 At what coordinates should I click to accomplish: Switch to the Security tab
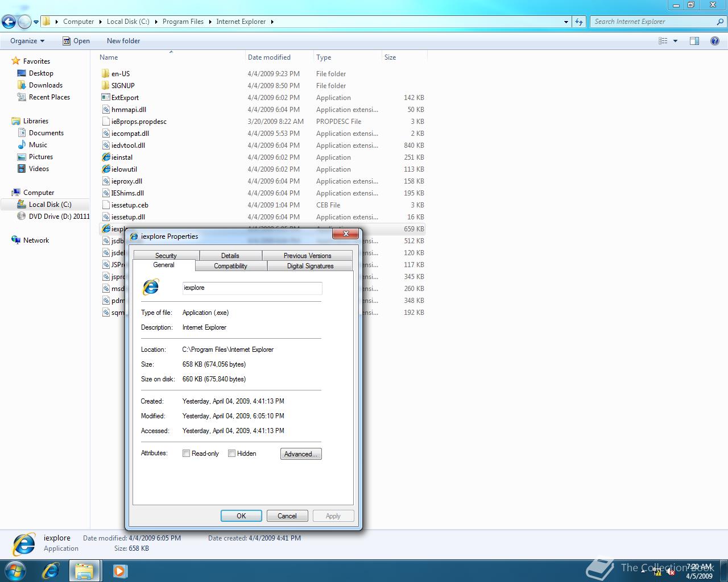click(166, 256)
